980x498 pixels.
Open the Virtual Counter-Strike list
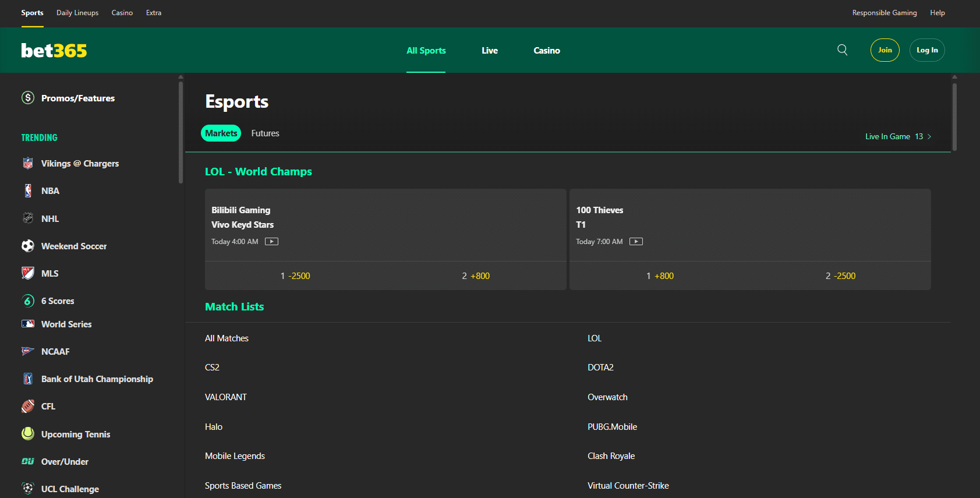(x=628, y=486)
